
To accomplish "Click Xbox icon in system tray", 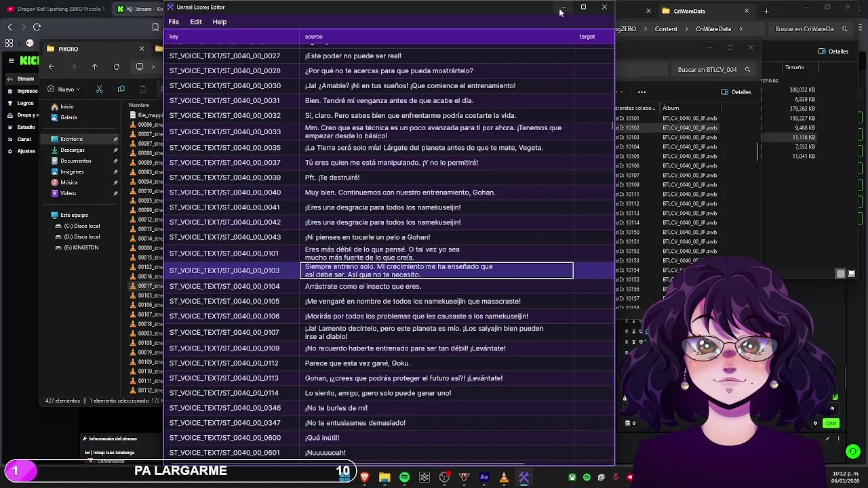I will (x=572, y=477).
